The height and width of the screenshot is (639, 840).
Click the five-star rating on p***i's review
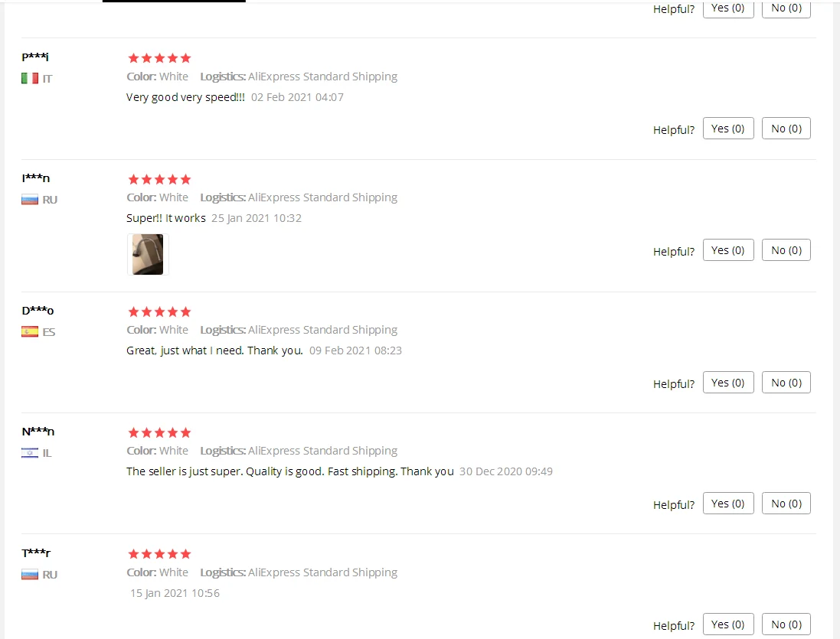(159, 58)
